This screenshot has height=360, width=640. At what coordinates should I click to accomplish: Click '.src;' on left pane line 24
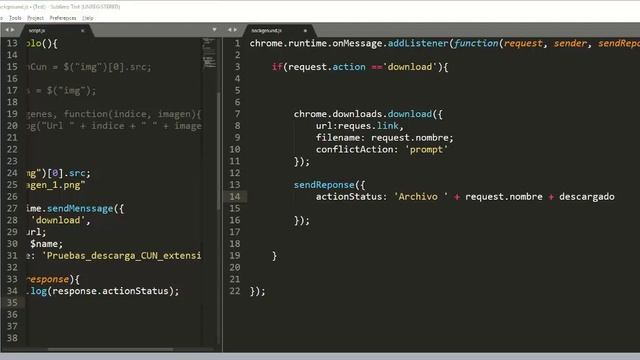point(77,173)
